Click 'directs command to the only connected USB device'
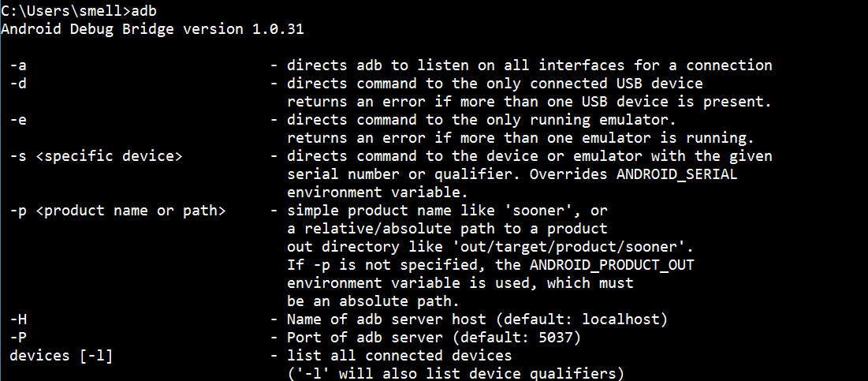Viewport: 868px width, 381px height. [495, 84]
